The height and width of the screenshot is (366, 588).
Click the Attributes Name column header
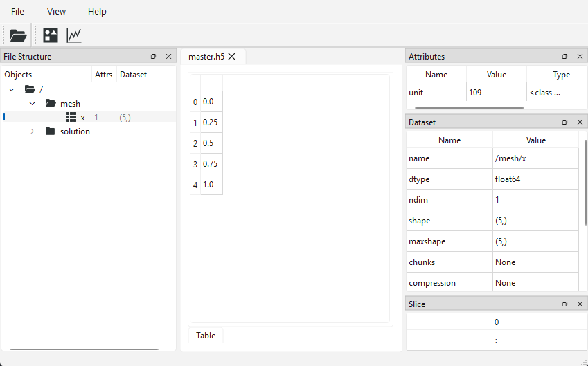pos(436,75)
